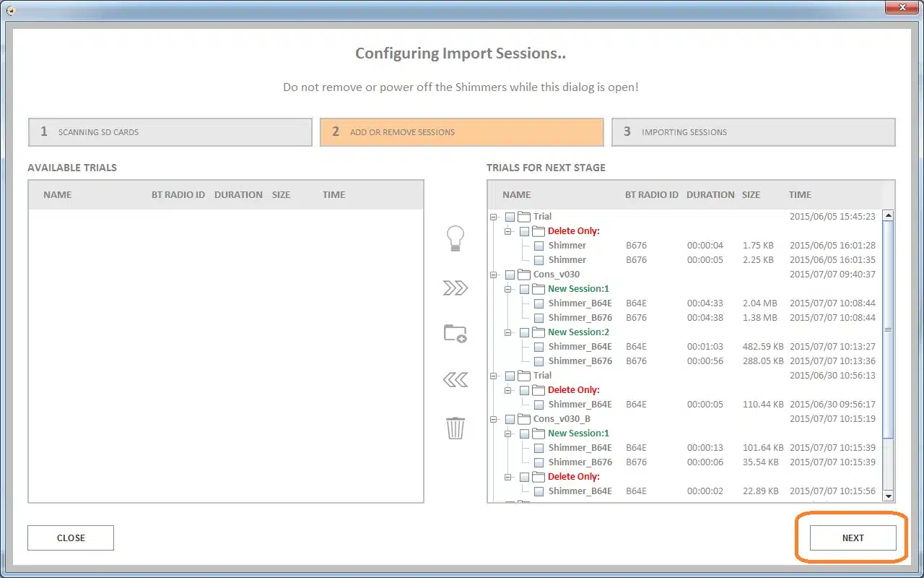Collapse the Trial node dated 2015/06/30

pyautogui.click(x=494, y=376)
